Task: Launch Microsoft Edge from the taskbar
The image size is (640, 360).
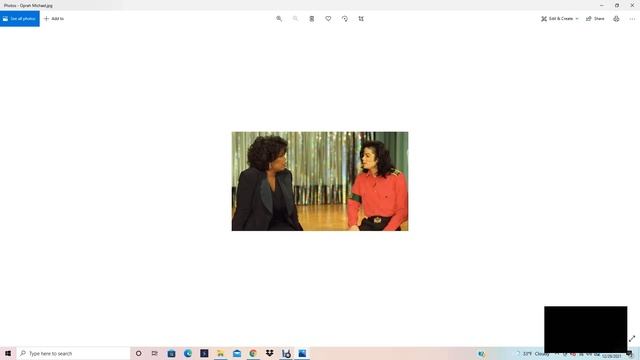Action: 188,353
